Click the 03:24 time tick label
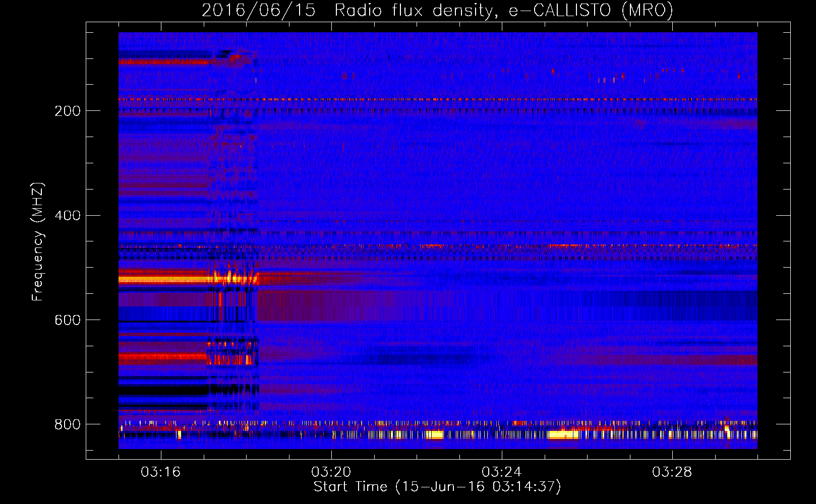Image resolution: width=816 pixels, height=504 pixels. click(x=501, y=472)
